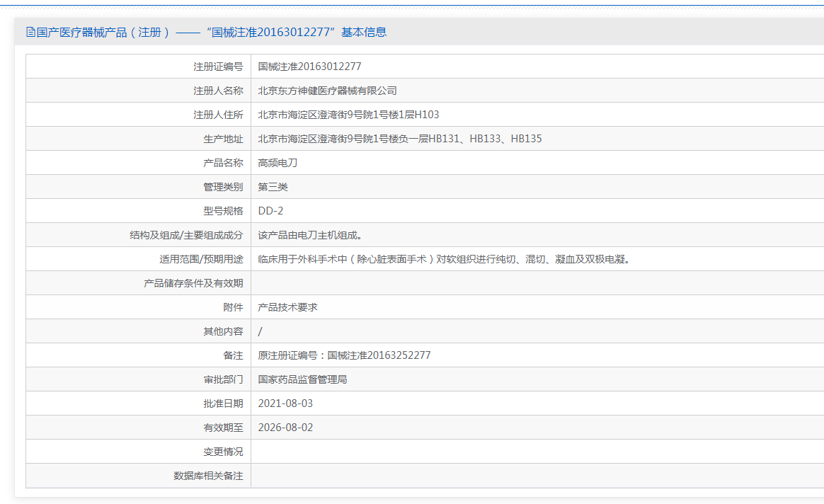
Task: Click the model specification DD-2 value
Action: (269, 210)
